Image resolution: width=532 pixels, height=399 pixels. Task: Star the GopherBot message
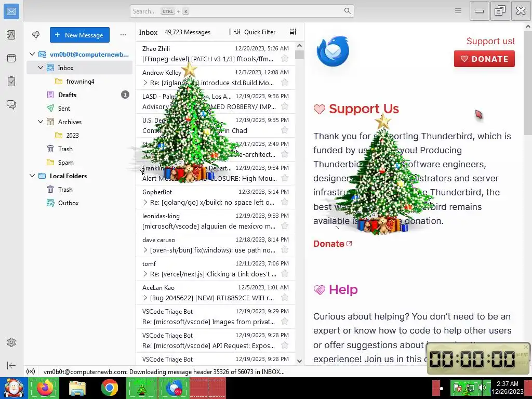285,202
